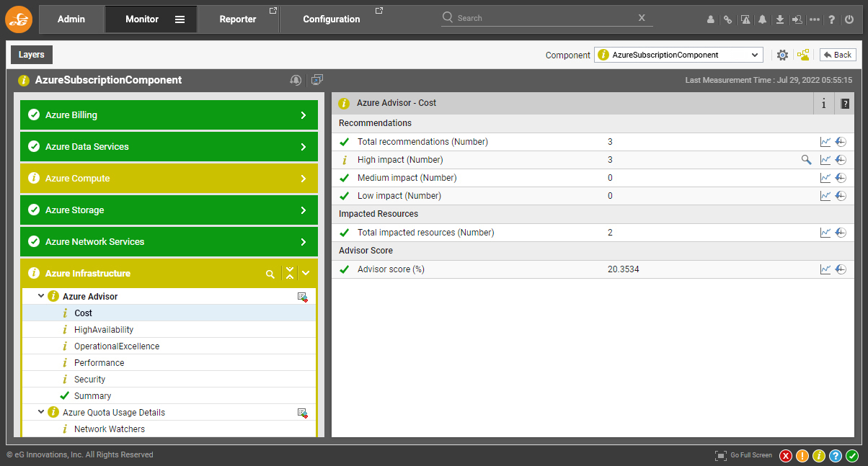Open the three-dots more options menu

815,19
